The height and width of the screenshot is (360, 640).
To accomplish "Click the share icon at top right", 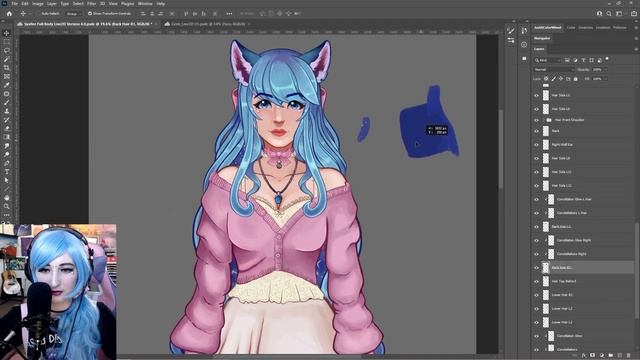I will 634,13.
